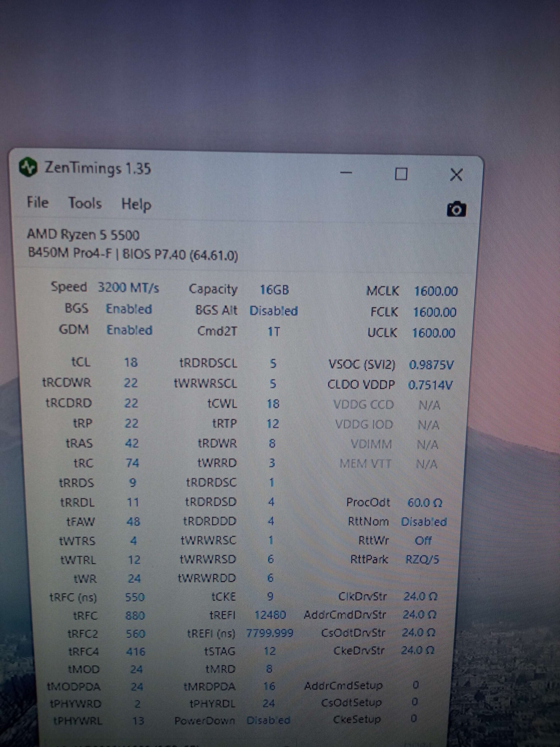Click the tCL value 18

[x=131, y=362]
